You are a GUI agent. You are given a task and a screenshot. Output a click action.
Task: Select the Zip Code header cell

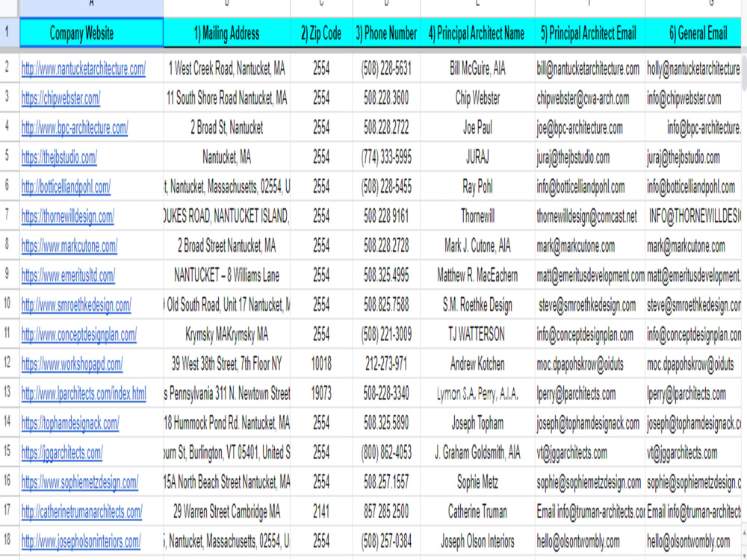(321, 33)
